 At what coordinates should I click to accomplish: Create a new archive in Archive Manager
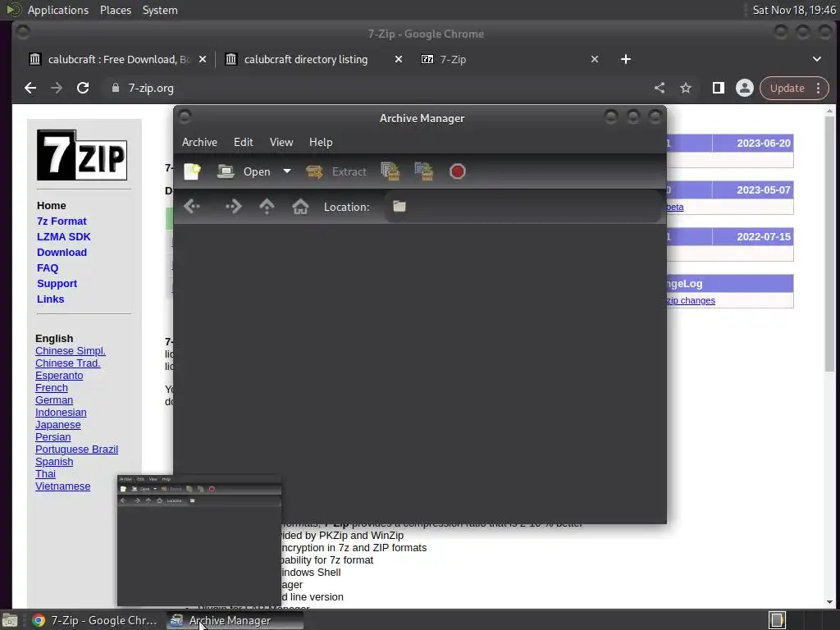(192, 171)
